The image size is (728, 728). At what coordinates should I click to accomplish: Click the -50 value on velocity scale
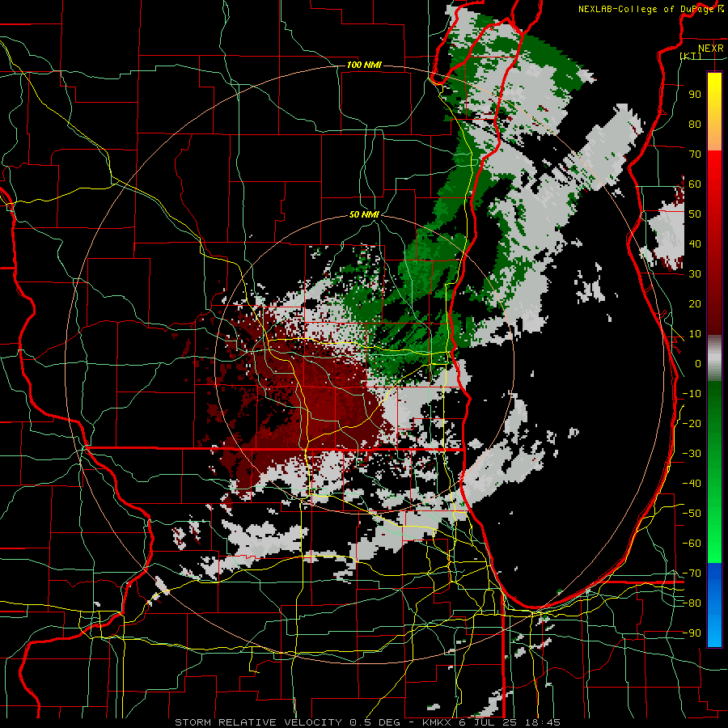[692, 514]
